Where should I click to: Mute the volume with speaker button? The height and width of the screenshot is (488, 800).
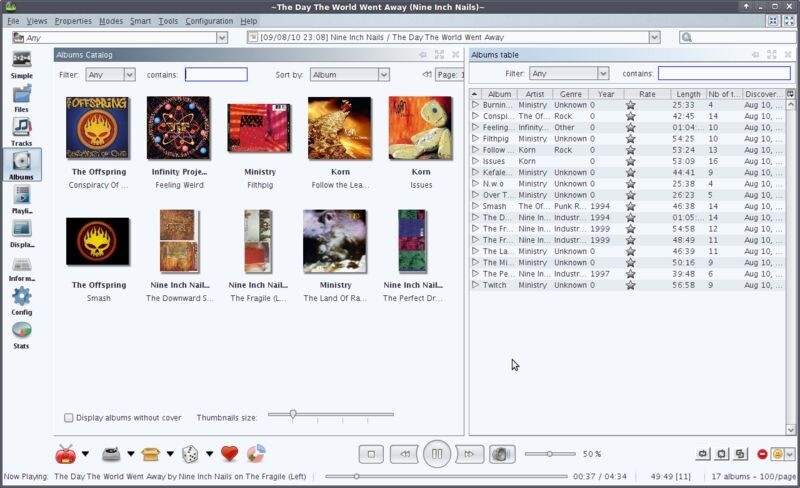(502, 454)
